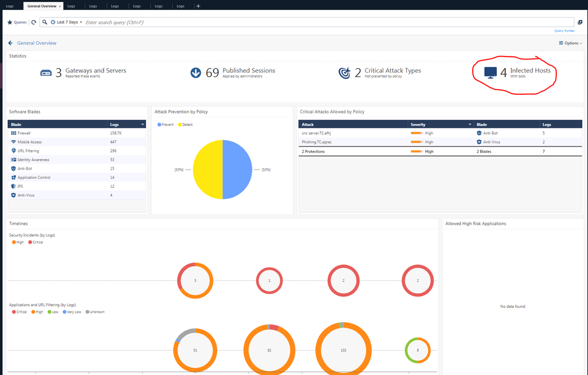
Task: Click the URL Filtering bubble labeled 82
Action: point(269,350)
